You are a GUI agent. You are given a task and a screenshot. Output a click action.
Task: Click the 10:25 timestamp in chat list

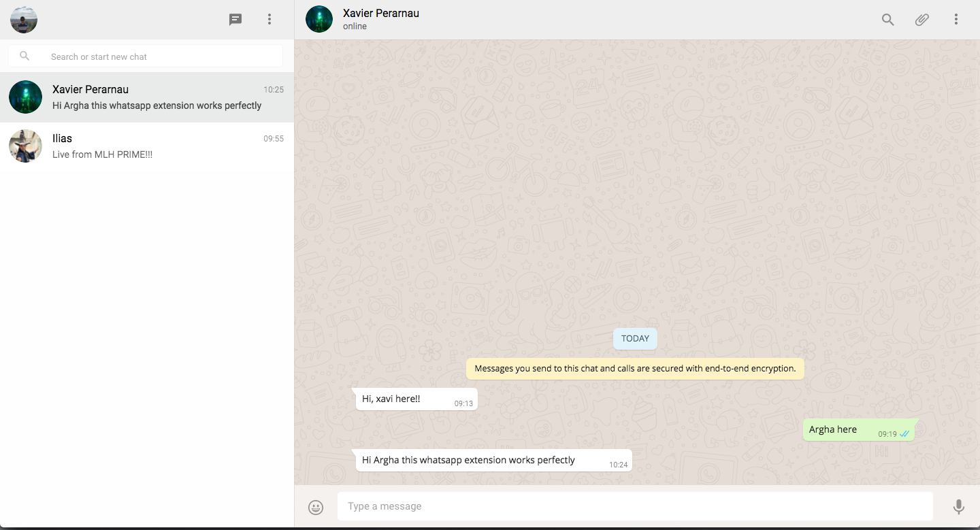[274, 90]
